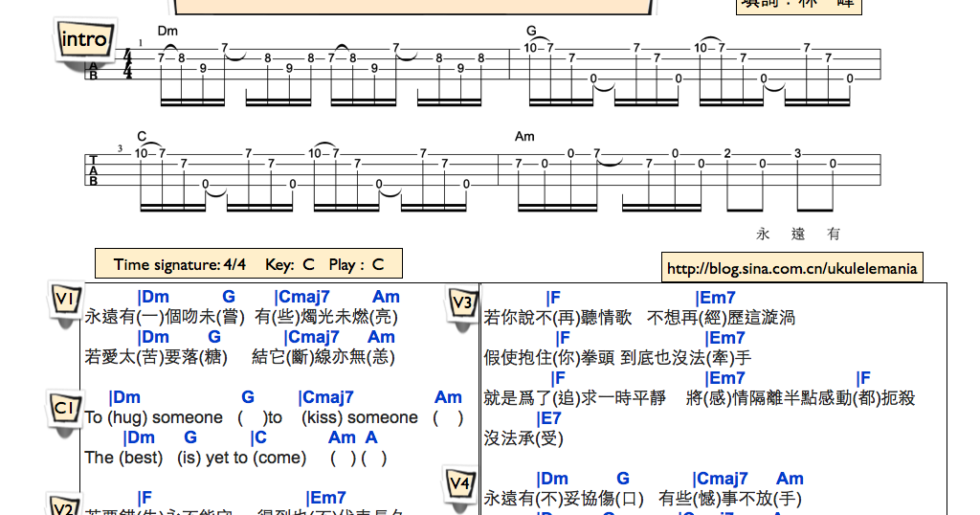980x515 pixels.
Task: Select the V1 verse marker
Action: [x=66, y=302]
